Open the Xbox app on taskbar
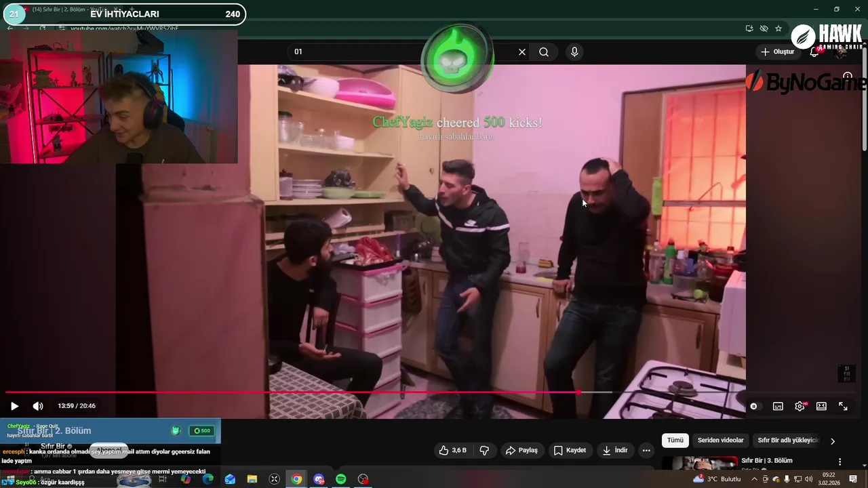 [x=274, y=479]
